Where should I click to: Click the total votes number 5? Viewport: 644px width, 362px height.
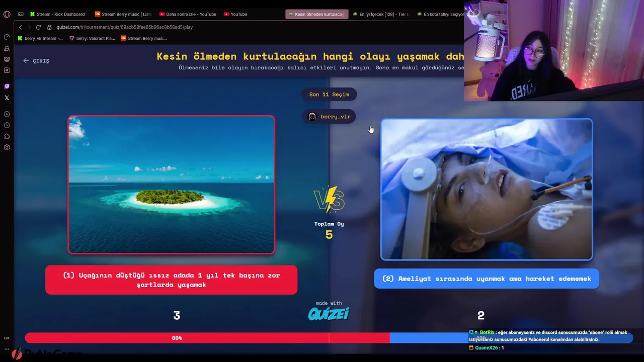tap(329, 235)
